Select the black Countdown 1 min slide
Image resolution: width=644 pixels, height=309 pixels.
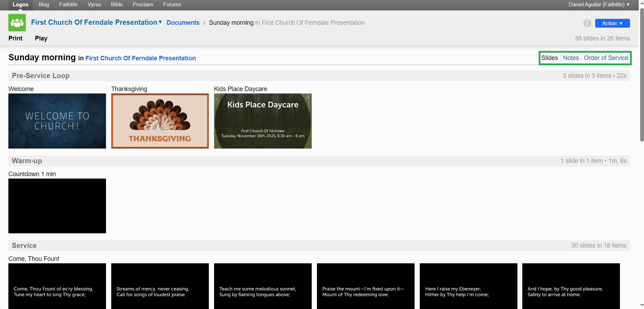[x=57, y=206]
